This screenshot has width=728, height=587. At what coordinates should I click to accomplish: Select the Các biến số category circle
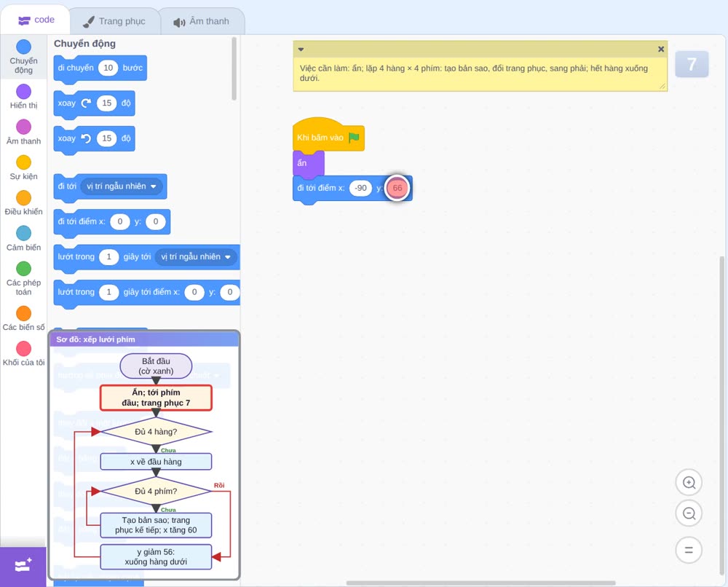point(24,313)
